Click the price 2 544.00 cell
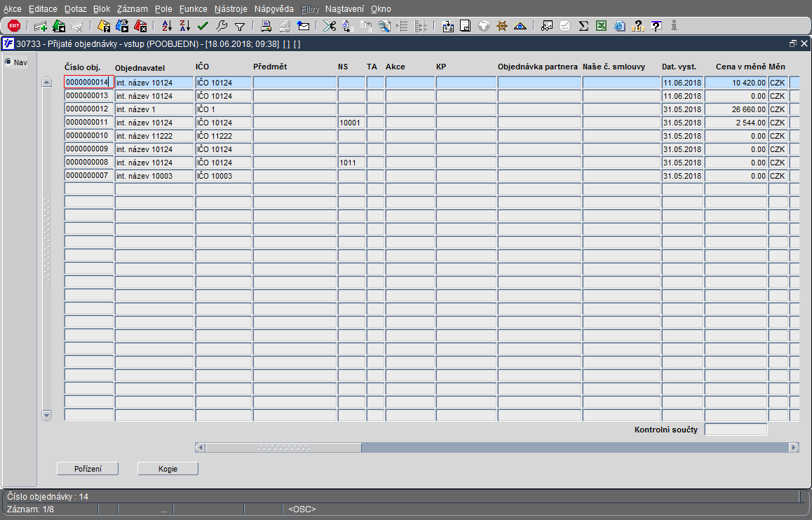This screenshot has width=812, height=520. 736,123
